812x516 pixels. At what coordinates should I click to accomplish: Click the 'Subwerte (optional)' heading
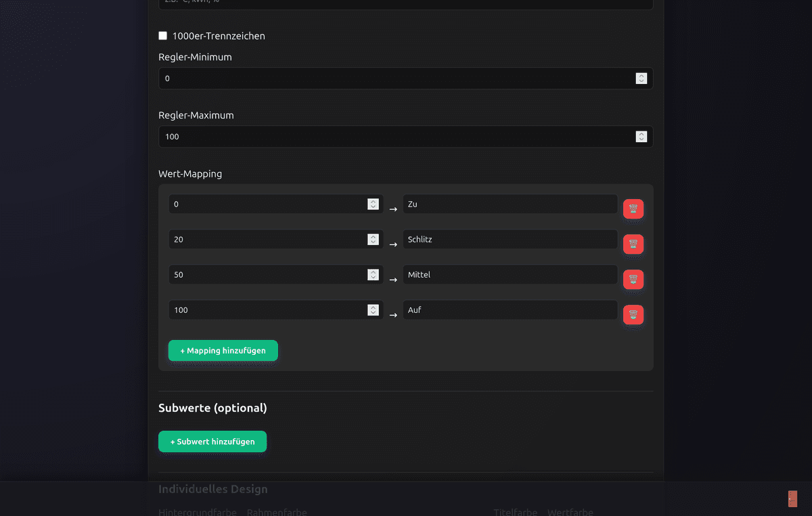pos(212,408)
